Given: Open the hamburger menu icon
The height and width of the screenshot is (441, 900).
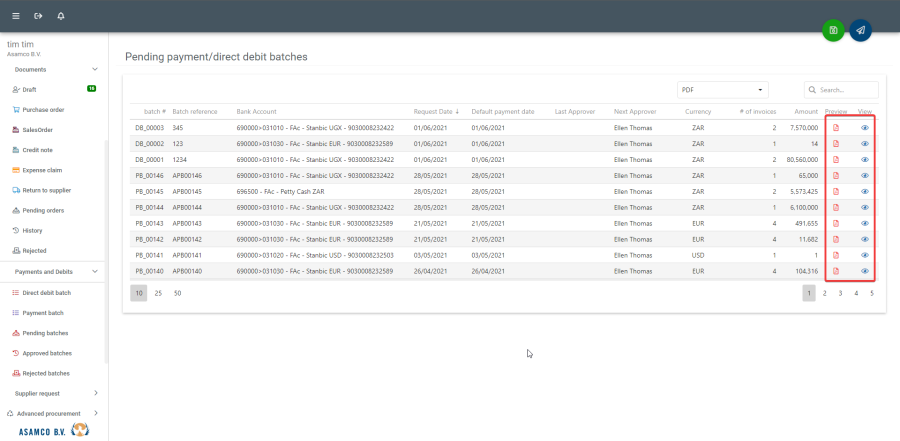Looking at the screenshot, I should [x=15, y=16].
